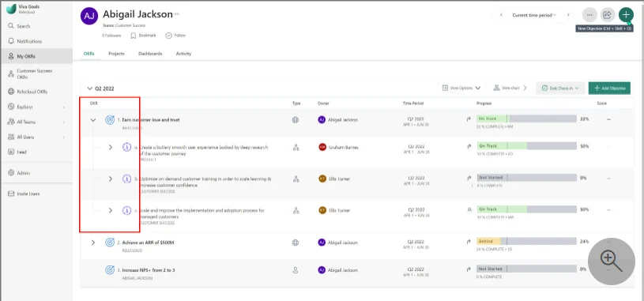Go to next time period arrow
Viewport: 644px width, 301px height.
(568, 15)
